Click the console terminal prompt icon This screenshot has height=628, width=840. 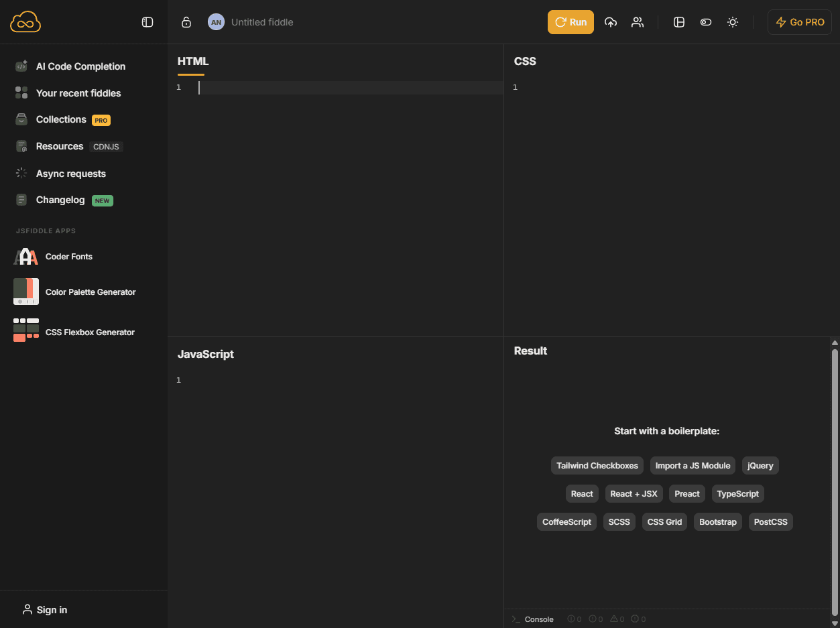point(516,619)
